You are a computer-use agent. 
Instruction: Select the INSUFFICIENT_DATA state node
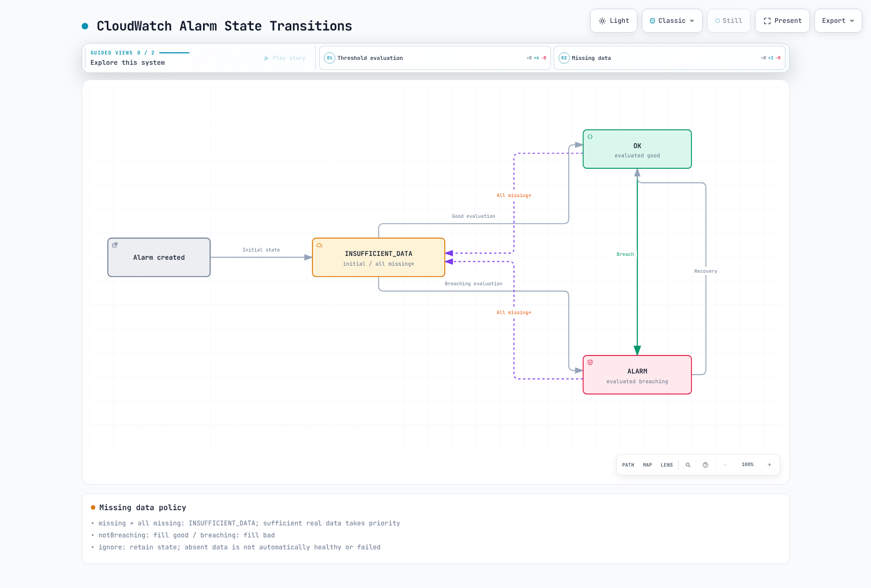pos(378,258)
